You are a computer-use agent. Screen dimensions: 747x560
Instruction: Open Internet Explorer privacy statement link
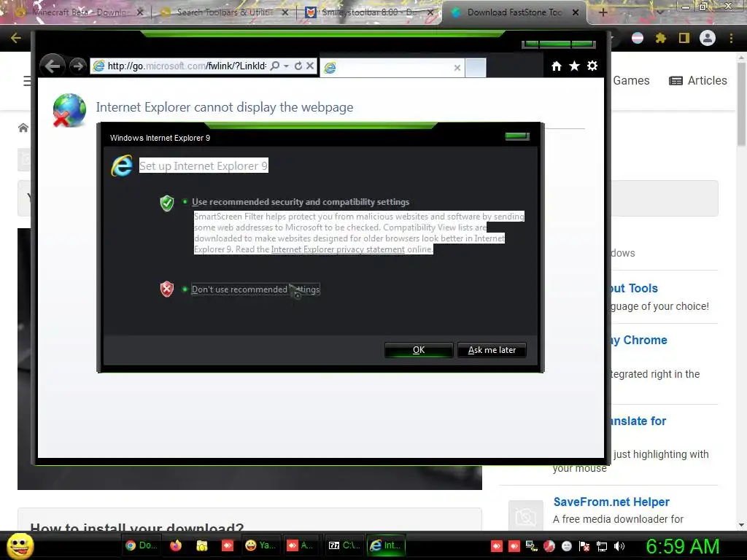[338, 249]
